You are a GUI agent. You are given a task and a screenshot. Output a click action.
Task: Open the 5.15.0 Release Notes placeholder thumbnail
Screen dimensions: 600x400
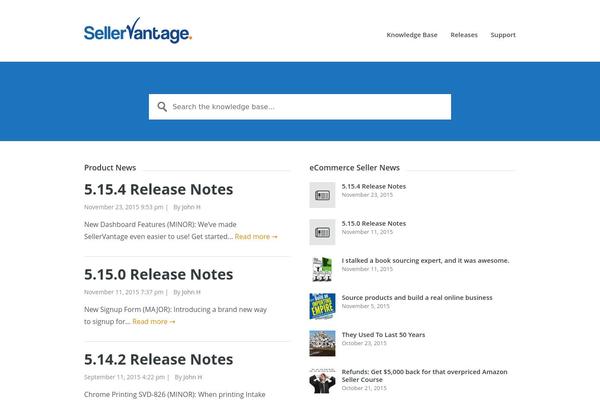tap(322, 232)
